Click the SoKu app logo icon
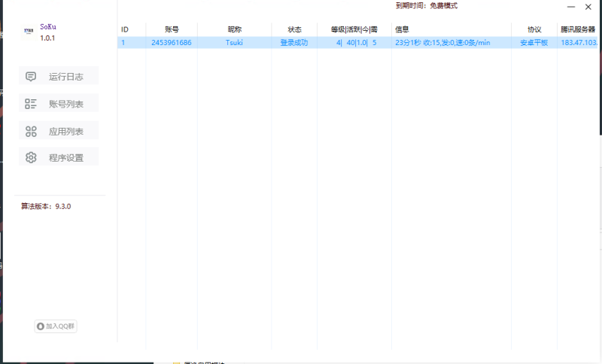 tap(29, 31)
